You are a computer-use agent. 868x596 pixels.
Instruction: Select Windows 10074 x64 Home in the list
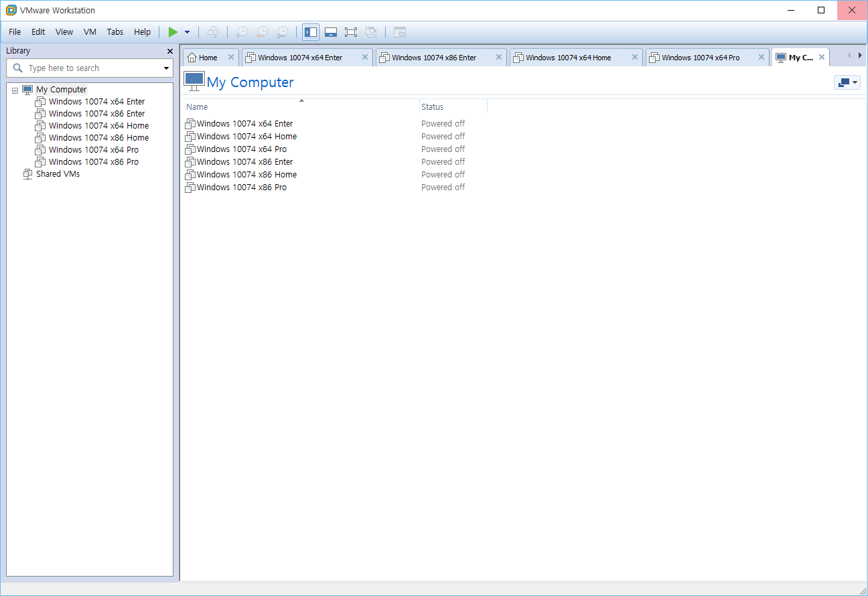(x=246, y=137)
